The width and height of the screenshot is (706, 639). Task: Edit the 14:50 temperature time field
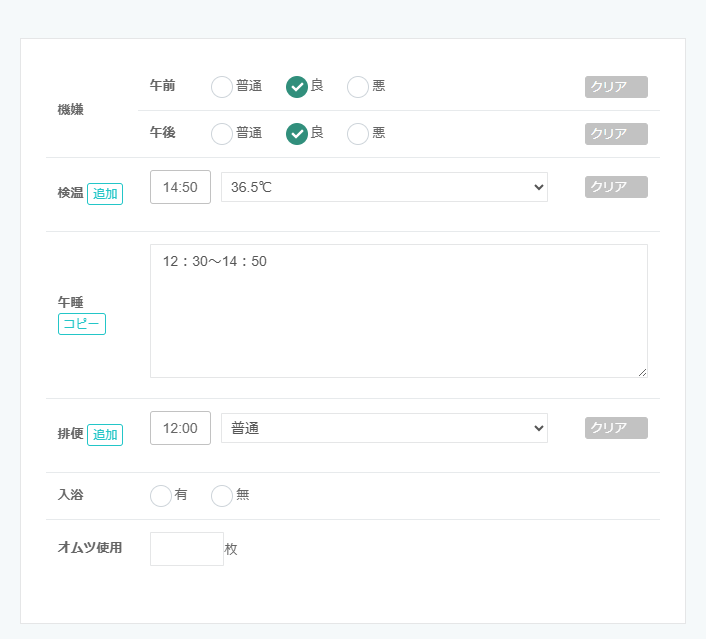tap(181, 187)
